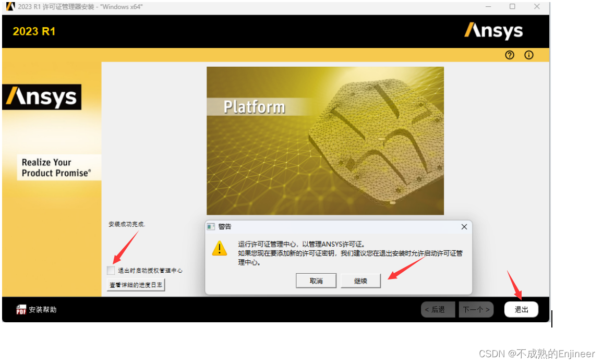Open the detailed progress log
603x364 pixels.
tap(136, 285)
